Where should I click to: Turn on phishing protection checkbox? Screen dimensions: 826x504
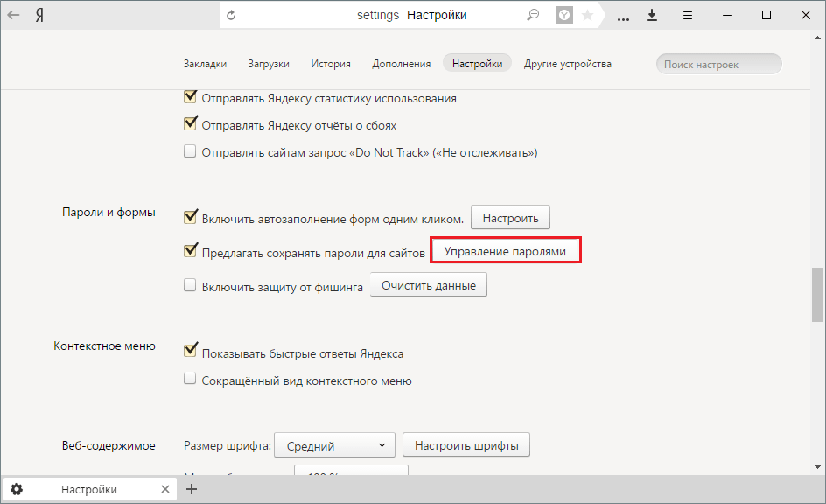190,285
